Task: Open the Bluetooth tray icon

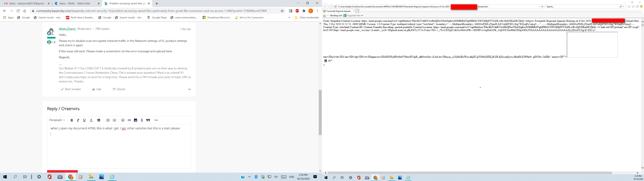Action: tap(256, 177)
